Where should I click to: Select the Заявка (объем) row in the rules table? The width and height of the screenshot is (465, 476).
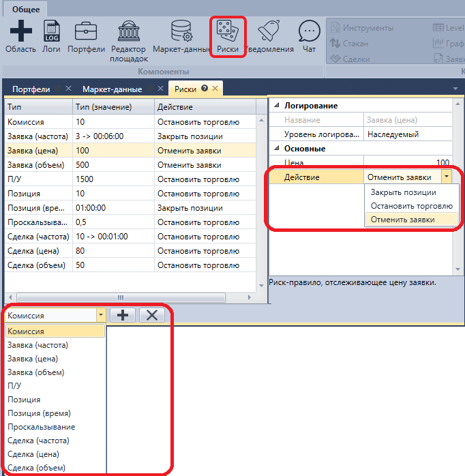click(x=130, y=165)
